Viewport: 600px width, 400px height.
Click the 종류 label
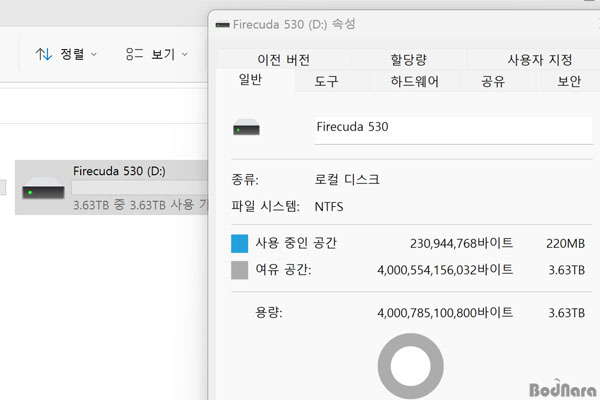tap(245, 179)
